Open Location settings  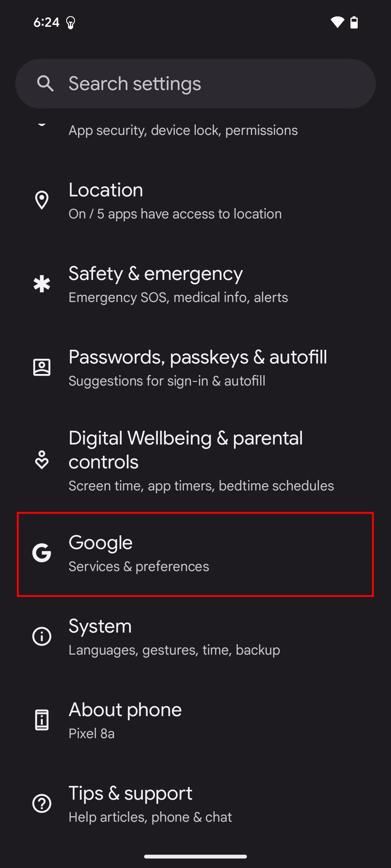195,201
